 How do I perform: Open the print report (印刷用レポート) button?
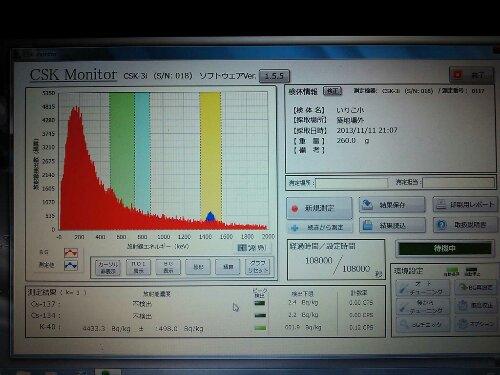(x=465, y=204)
